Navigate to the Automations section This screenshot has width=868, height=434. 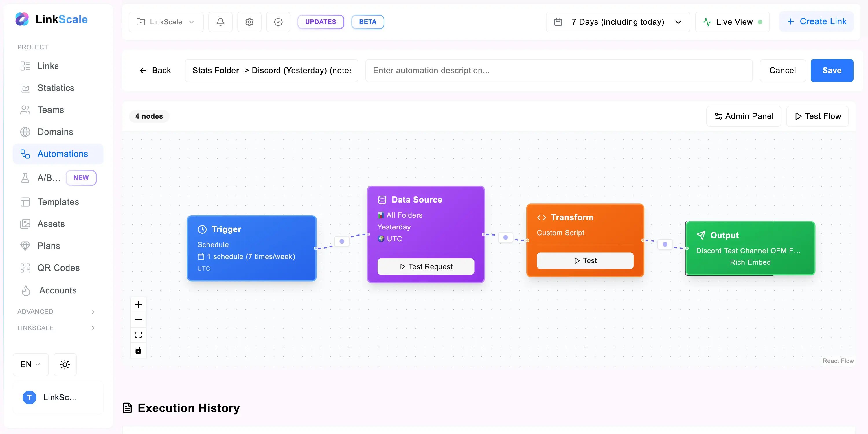coord(62,154)
